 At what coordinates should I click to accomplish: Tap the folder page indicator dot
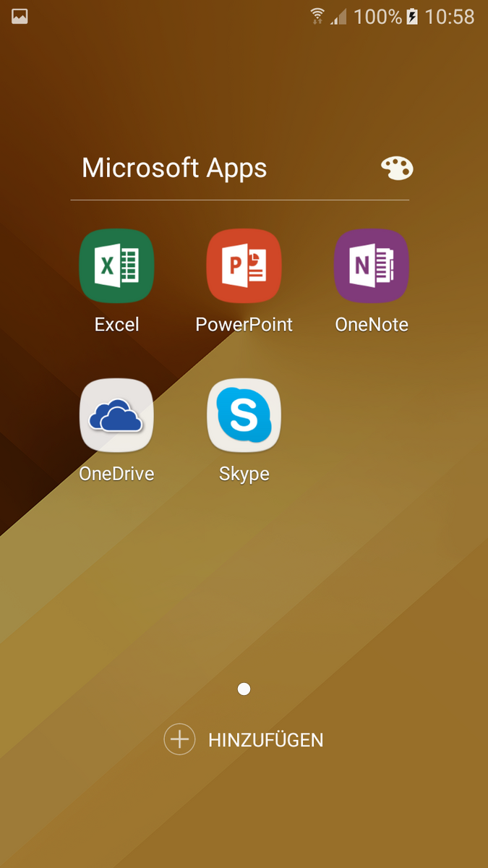[x=244, y=689]
